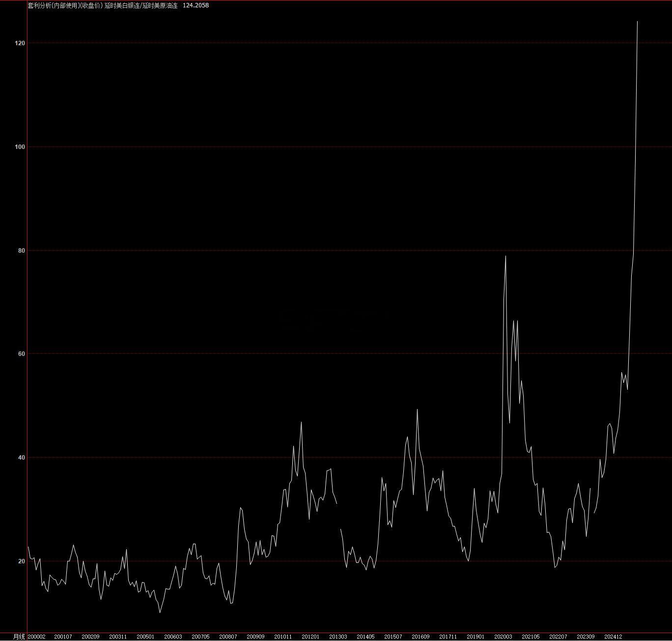672x641 pixels.
Task: Pick the 201303 date label
Action: 338,637
